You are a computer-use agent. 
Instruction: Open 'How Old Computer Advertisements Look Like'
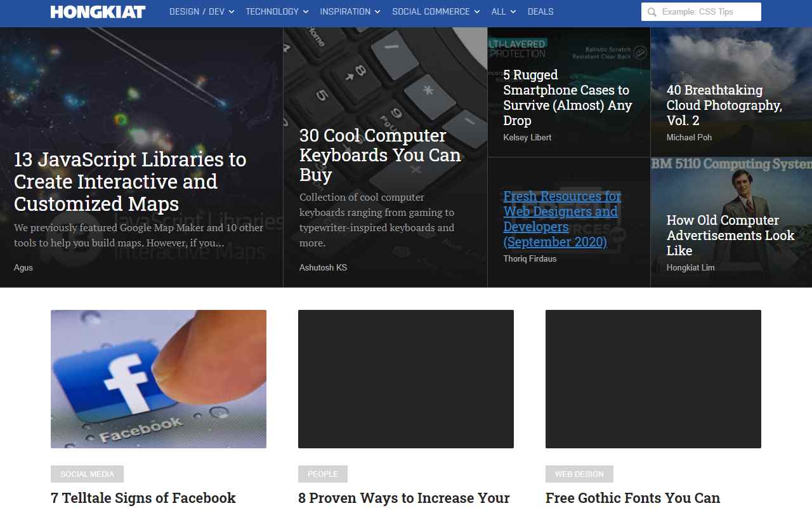click(730, 236)
